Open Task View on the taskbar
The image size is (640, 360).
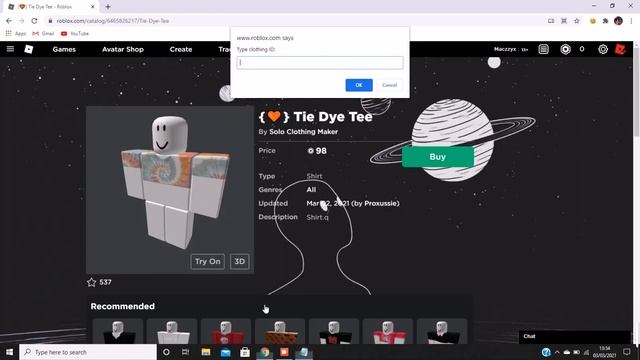185,352
